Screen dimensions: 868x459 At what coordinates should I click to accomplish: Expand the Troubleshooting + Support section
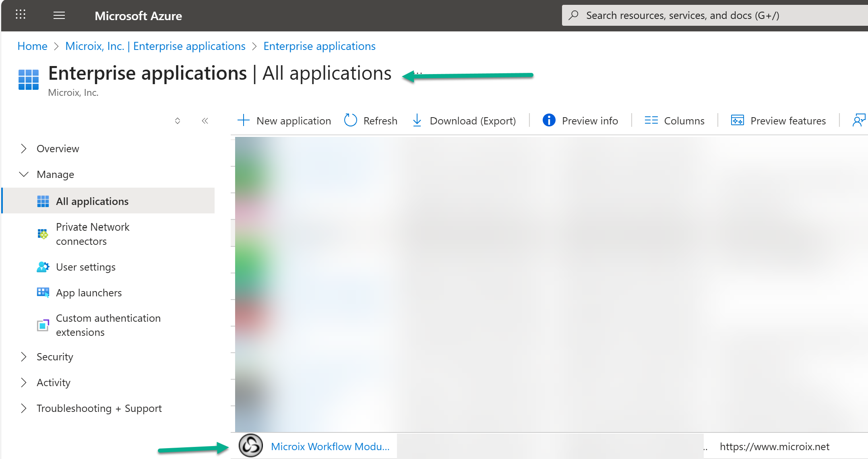click(24, 408)
